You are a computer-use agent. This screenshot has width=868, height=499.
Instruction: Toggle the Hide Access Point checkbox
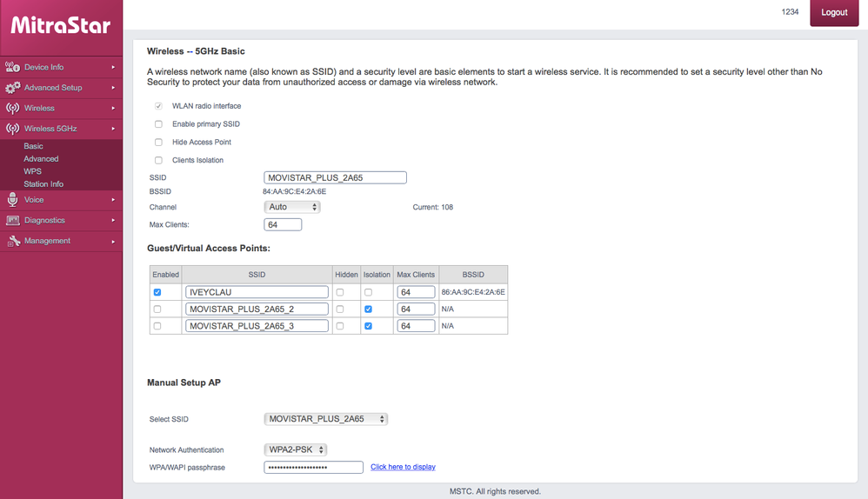click(158, 142)
